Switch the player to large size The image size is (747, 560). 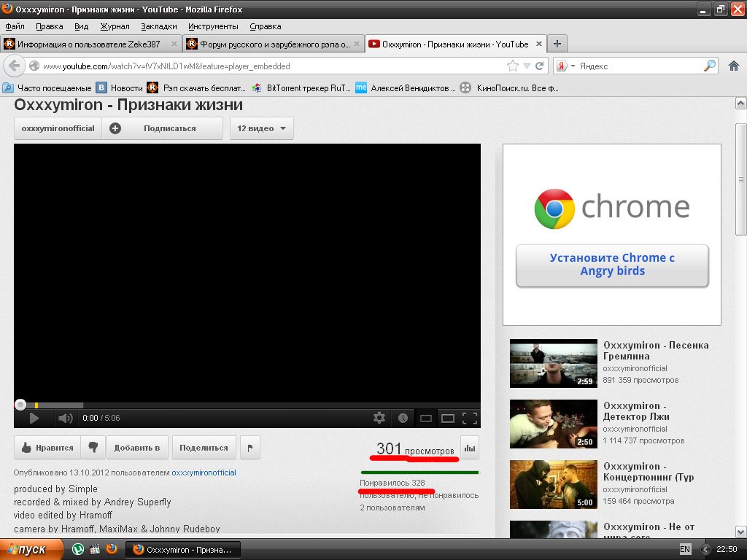point(448,419)
